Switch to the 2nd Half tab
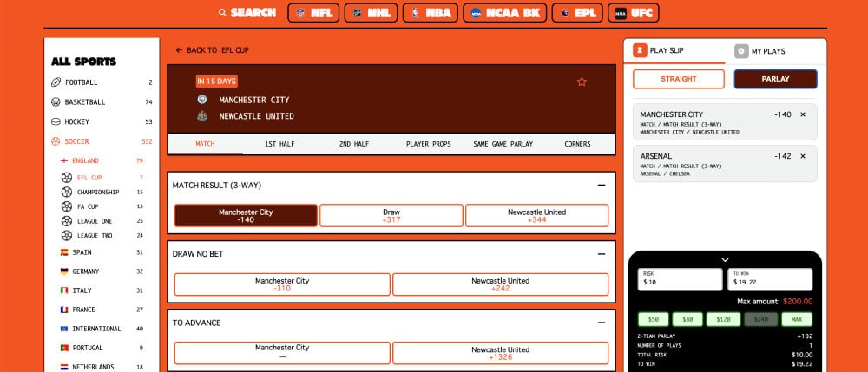 [x=354, y=144]
